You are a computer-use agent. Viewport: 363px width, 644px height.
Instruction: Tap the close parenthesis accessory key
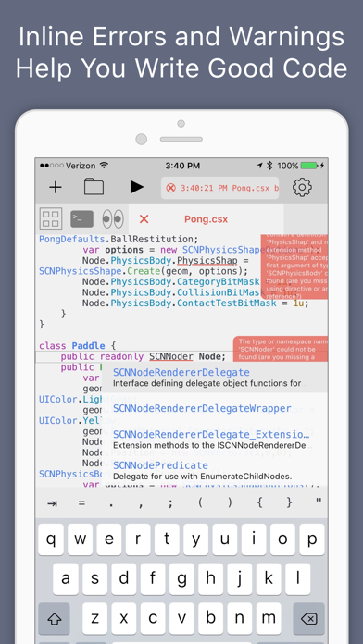pos(230,503)
